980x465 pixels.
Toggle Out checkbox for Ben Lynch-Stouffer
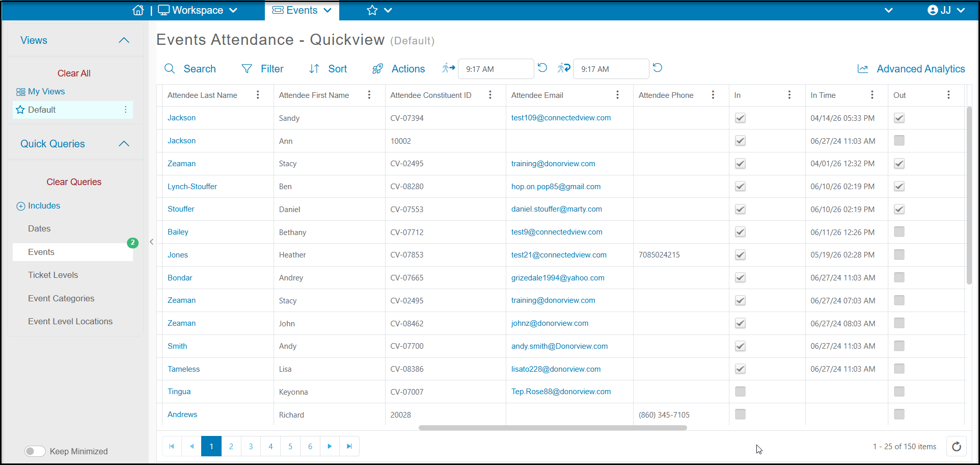(x=900, y=186)
